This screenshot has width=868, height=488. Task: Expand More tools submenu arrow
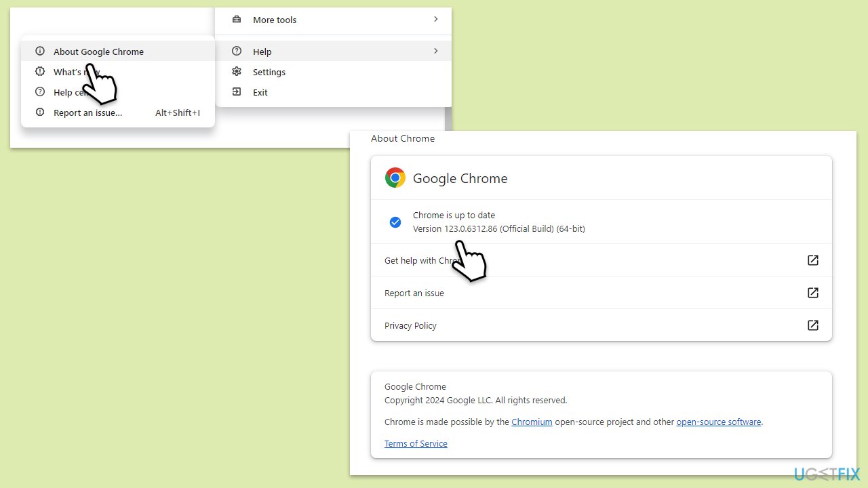(436, 19)
